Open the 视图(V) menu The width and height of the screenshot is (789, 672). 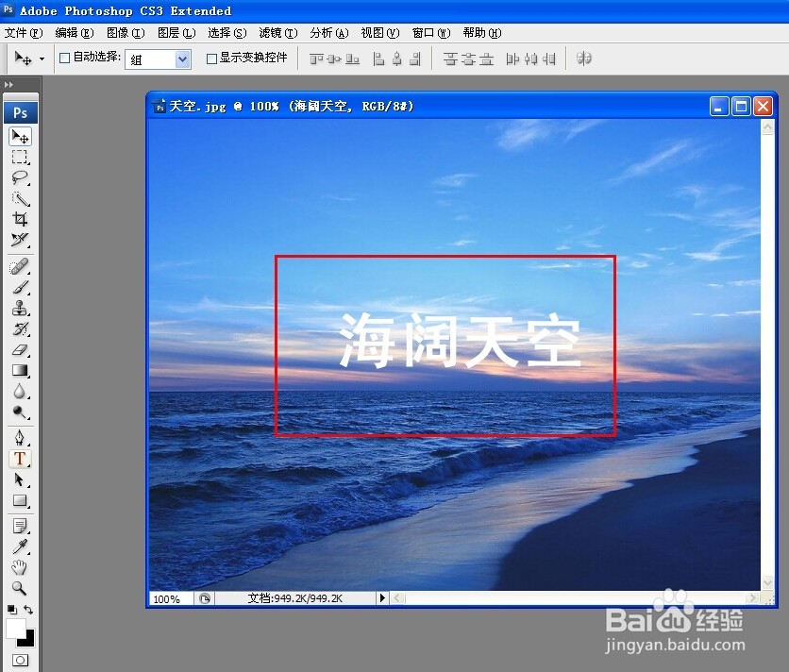[x=380, y=33]
